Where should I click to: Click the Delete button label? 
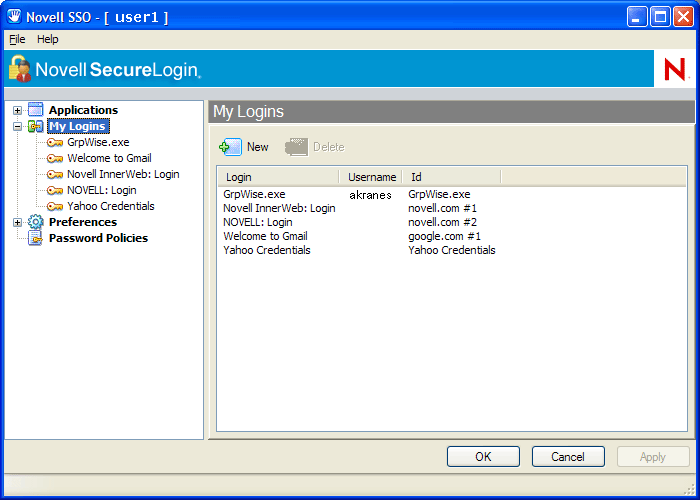pyautogui.click(x=329, y=147)
